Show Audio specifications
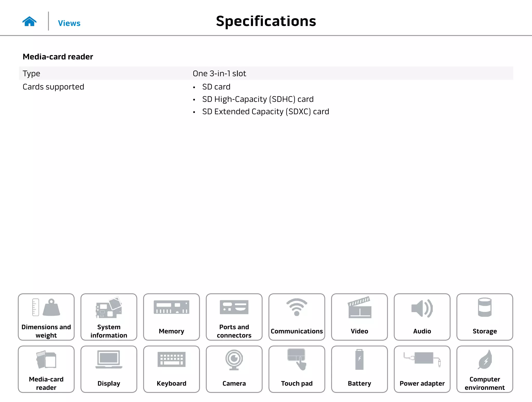The width and height of the screenshot is (532, 402). coord(422,317)
